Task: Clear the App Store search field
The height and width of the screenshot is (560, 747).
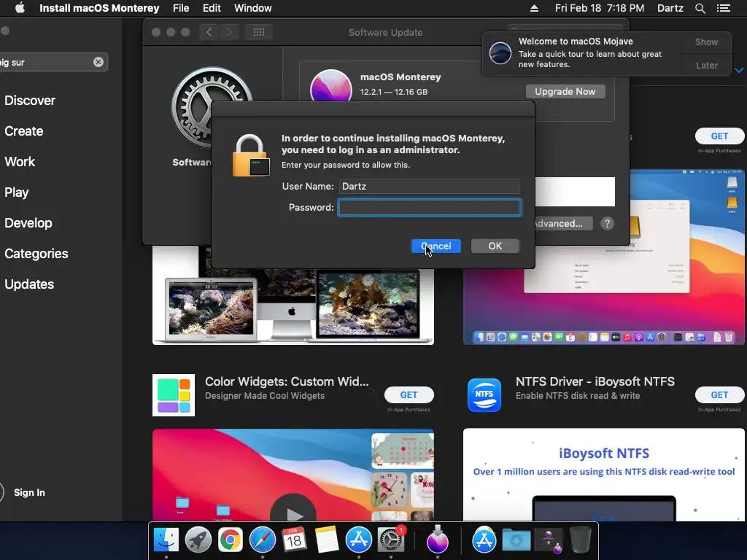Action: [98, 62]
